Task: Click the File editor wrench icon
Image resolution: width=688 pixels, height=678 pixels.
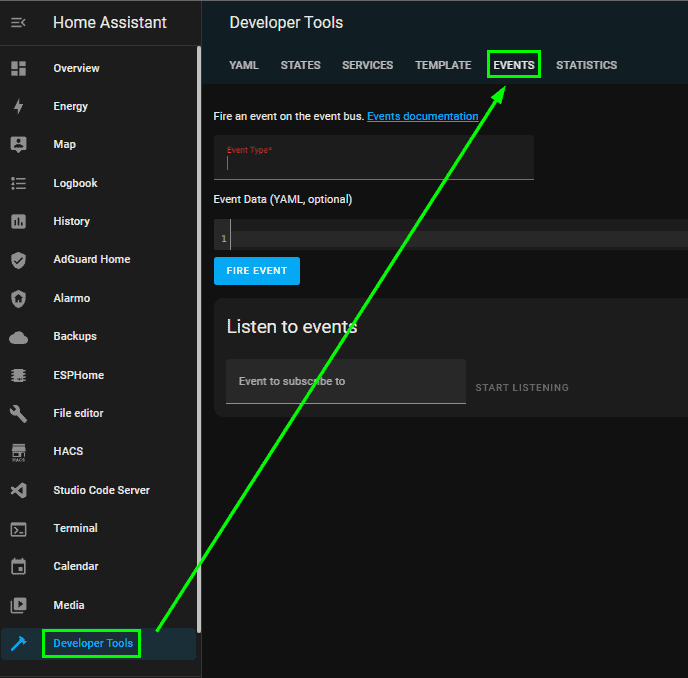Action: [18, 413]
